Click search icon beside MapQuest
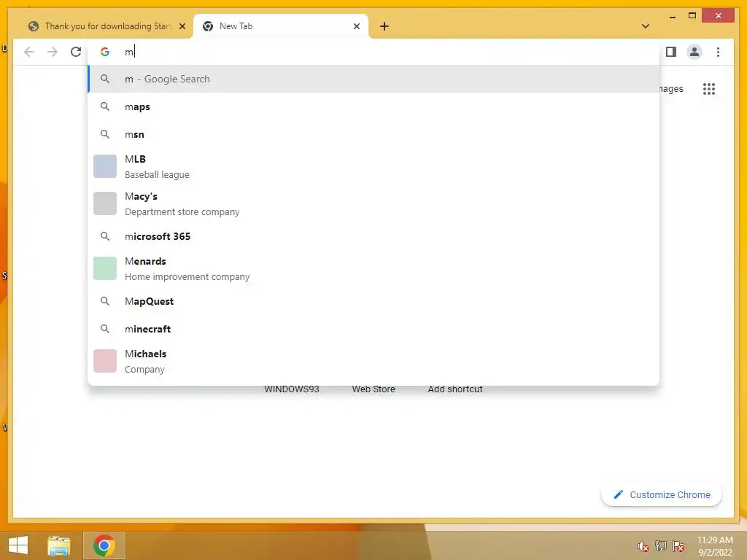Screen dimensions: 747x560 pos(105,301)
